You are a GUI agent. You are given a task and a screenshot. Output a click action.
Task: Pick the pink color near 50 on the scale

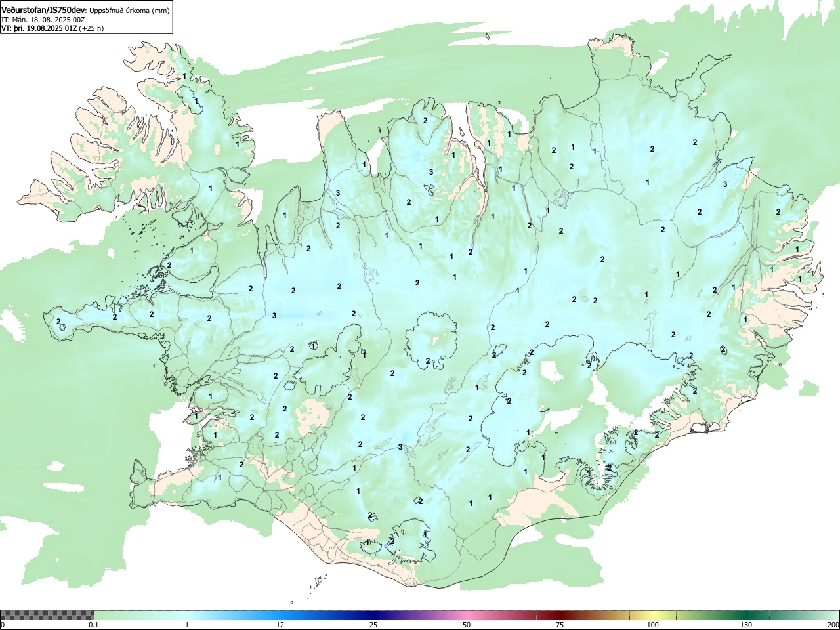466,615
